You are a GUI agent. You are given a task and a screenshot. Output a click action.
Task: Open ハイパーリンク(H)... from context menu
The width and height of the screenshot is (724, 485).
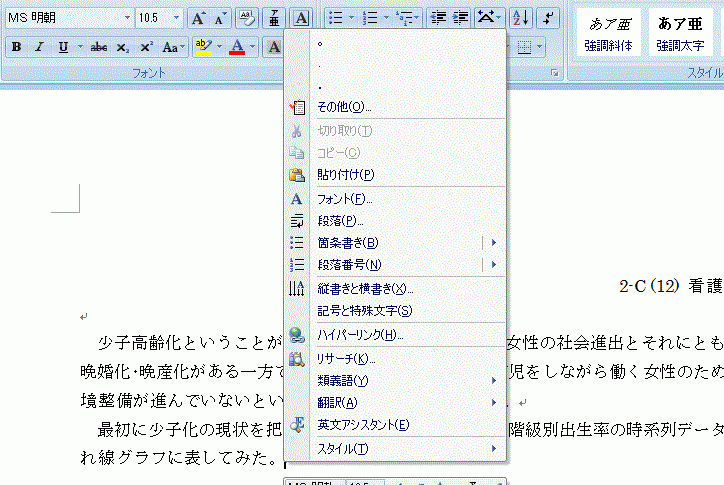point(395,335)
